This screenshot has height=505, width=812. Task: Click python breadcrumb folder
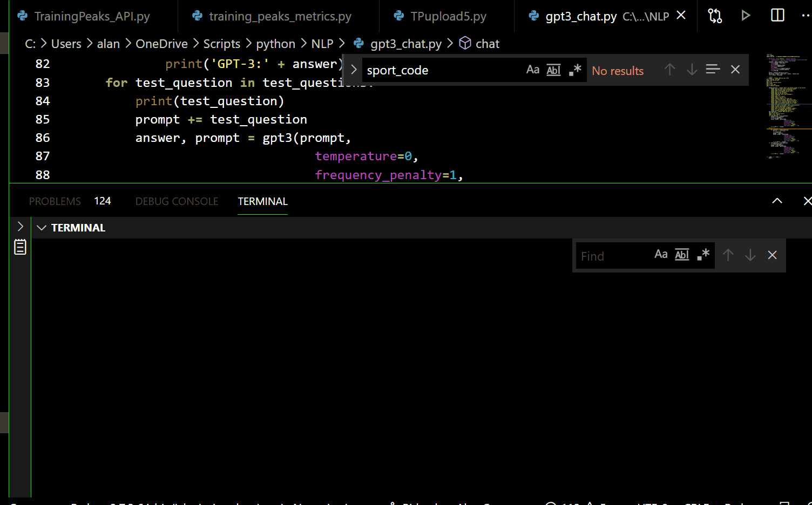pos(275,44)
